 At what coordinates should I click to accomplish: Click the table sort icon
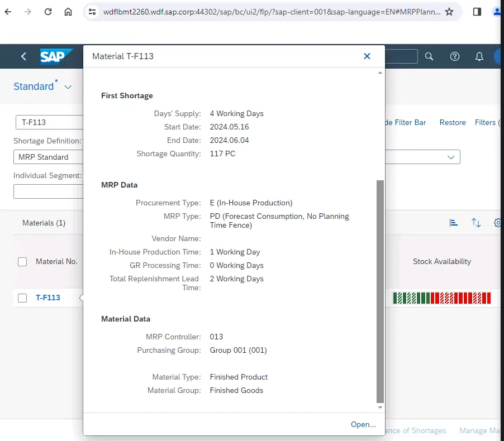point(476,223)
